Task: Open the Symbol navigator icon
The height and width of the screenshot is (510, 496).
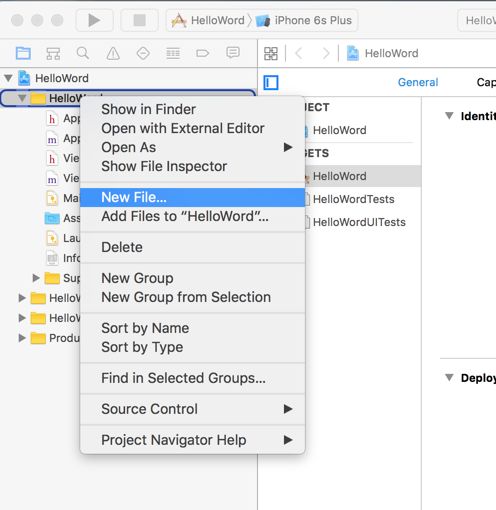Action: click(53, 53)
